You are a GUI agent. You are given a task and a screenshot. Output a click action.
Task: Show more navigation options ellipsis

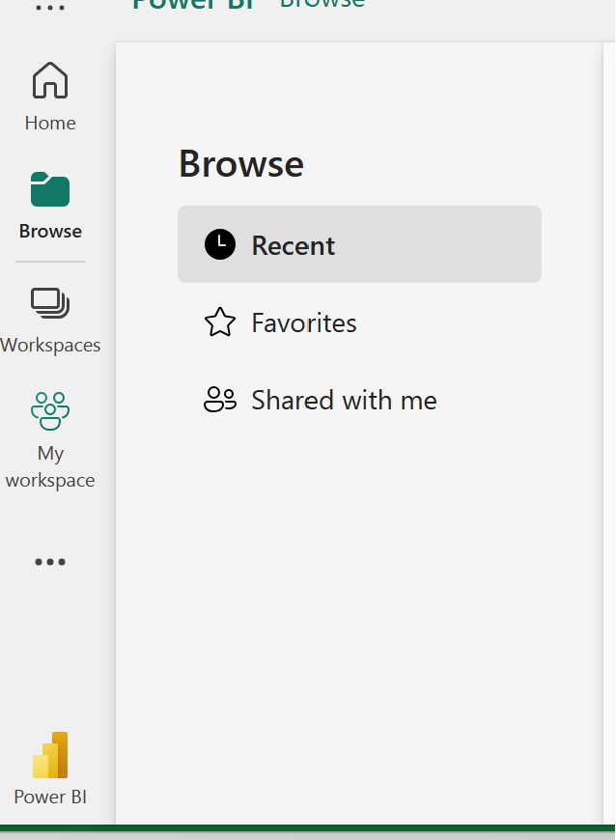click(50, 561)
